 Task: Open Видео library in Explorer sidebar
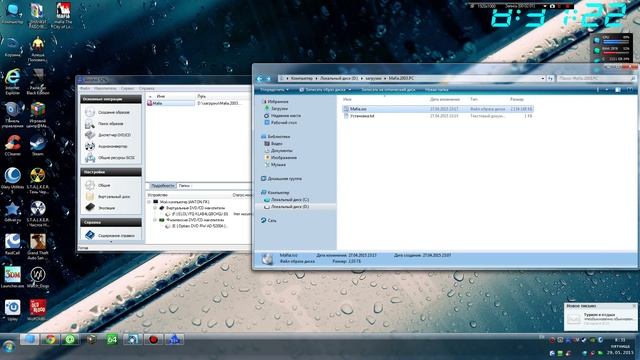(x=273, y=144)
